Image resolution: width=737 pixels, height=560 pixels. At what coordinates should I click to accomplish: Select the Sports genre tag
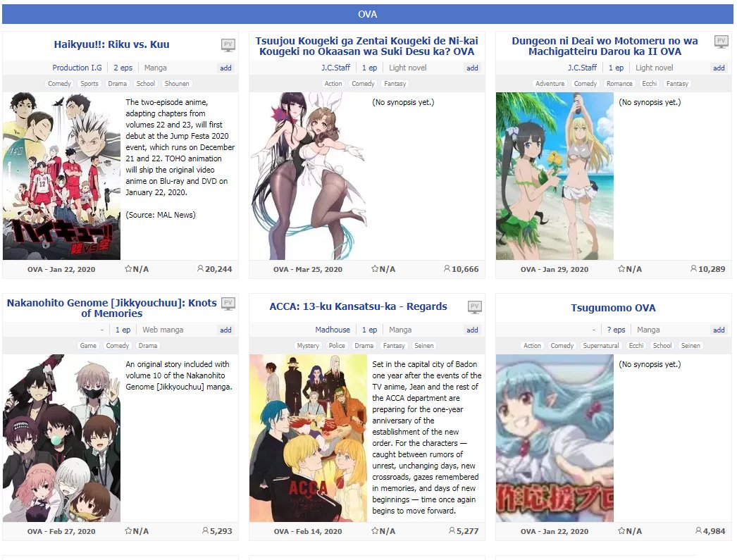click(89, 84)
